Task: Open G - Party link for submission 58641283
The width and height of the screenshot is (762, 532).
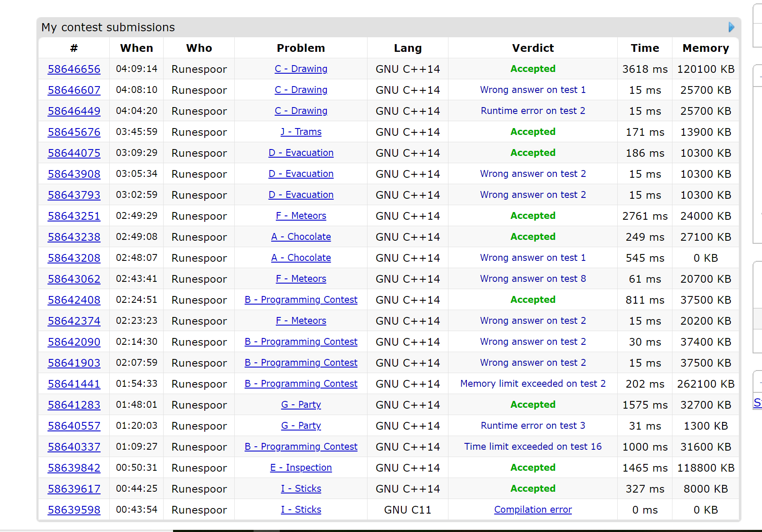Action: [301, 405]
